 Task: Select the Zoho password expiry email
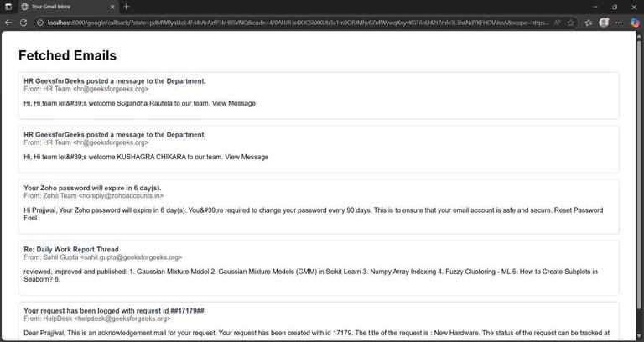[92, 188]
